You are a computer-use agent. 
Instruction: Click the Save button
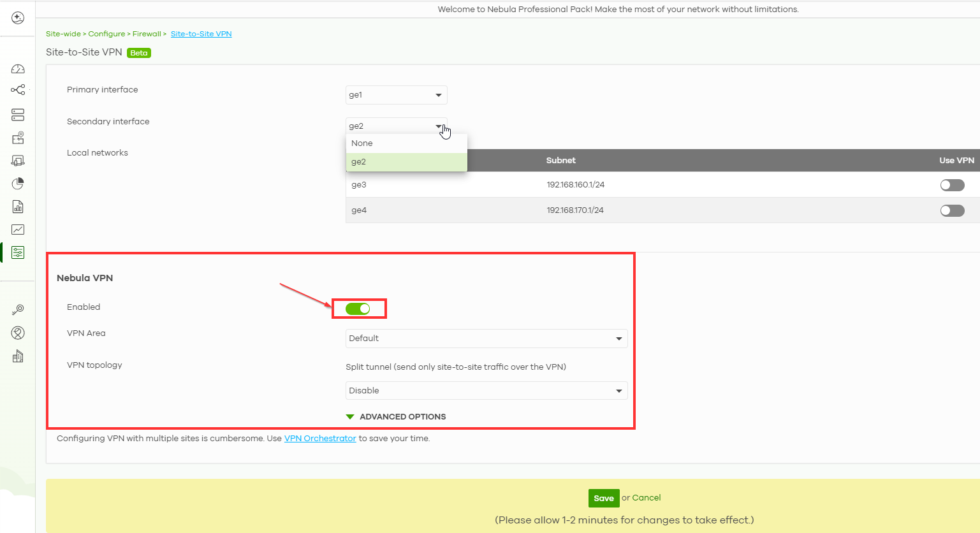point(604,498)
